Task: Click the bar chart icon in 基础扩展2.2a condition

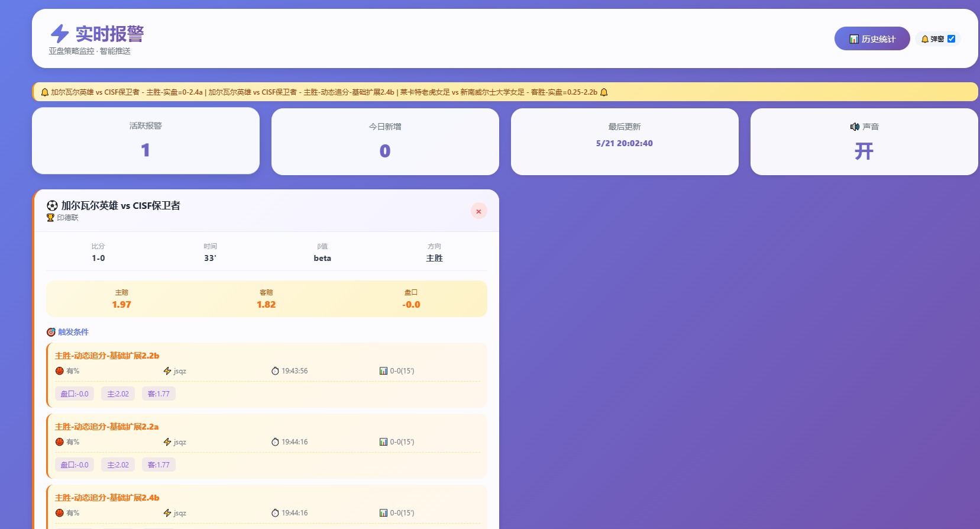Action: click(383, 442)
